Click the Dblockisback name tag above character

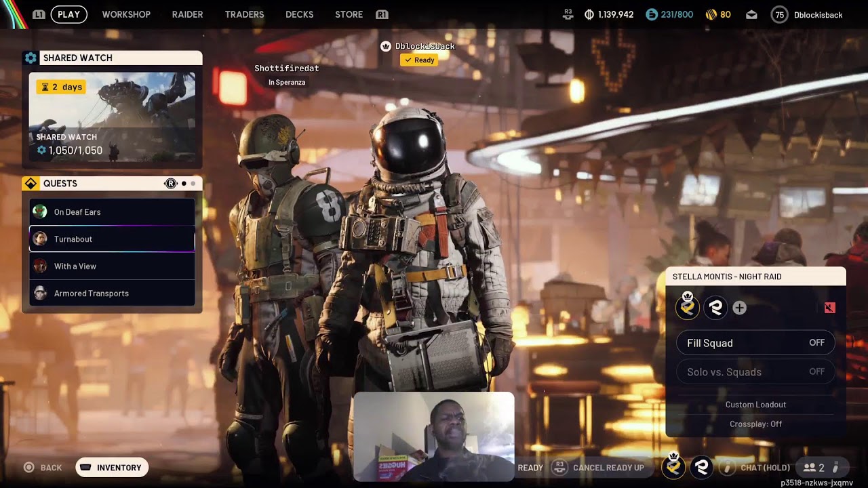tap(425, 46)
